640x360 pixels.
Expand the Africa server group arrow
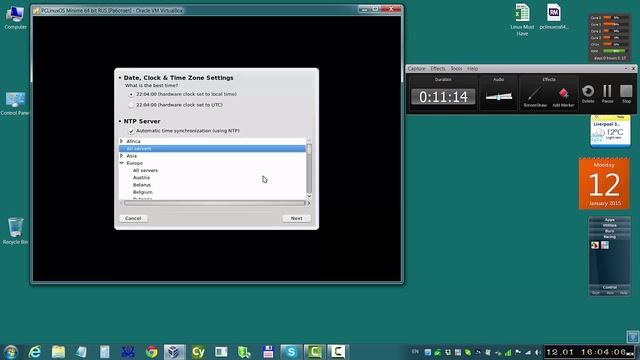122,141
